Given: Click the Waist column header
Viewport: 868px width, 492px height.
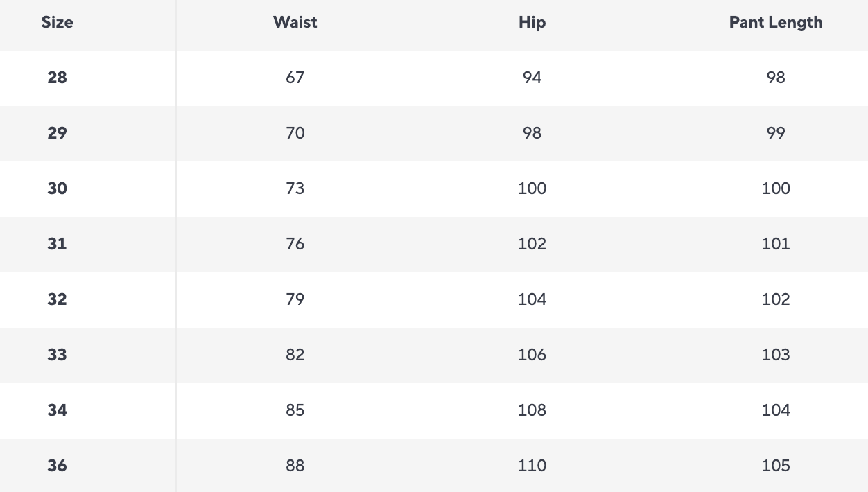Looking at the screenshot, I should tap(295, 22).
